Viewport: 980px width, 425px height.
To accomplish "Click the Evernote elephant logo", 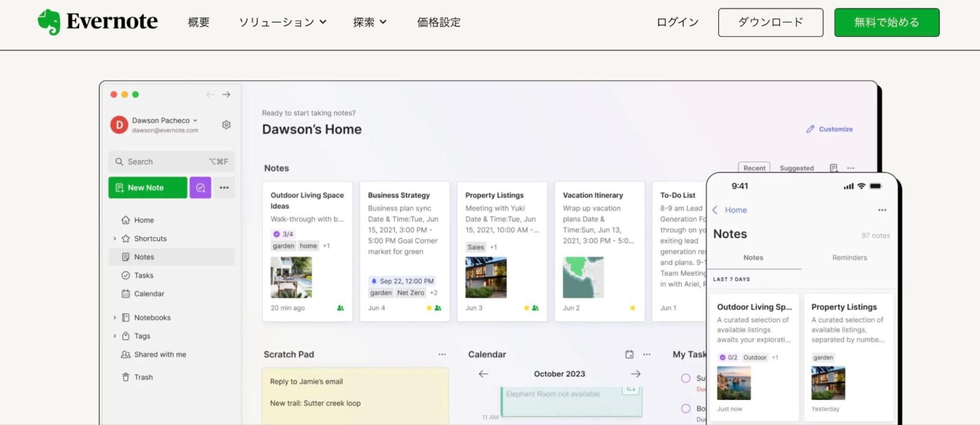I will (49, 22).
